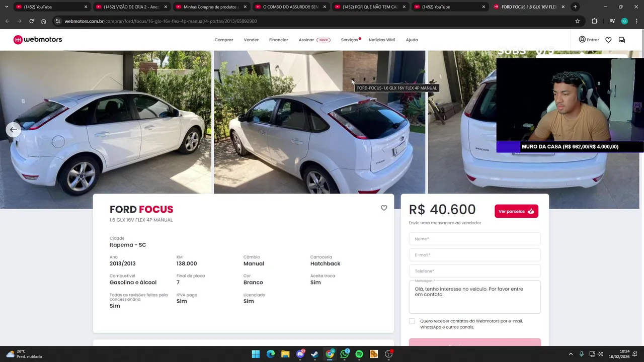The width and height of the screenshot is (644, 362).
Task: Click Entrar to log in
Action: coord(589,40)
